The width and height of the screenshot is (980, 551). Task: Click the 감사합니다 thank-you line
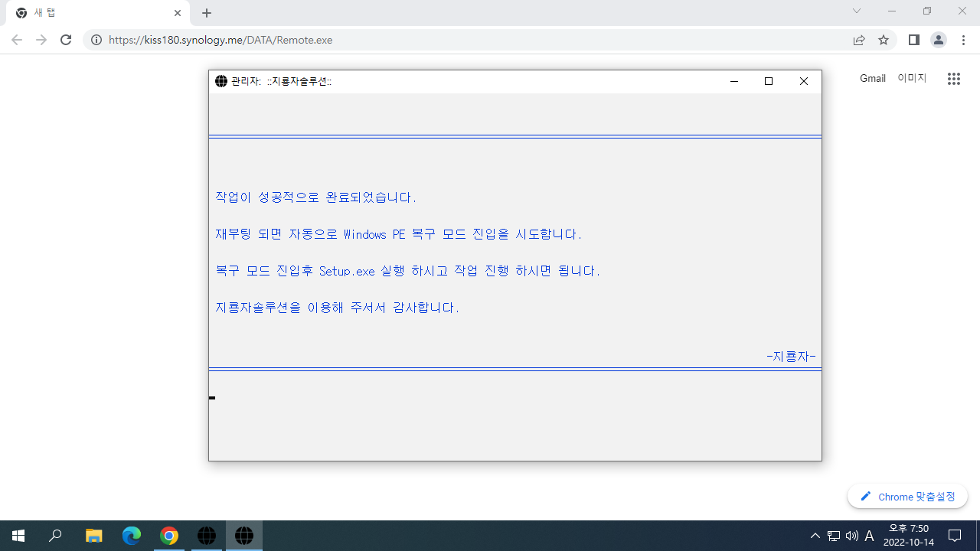(337, 308)
